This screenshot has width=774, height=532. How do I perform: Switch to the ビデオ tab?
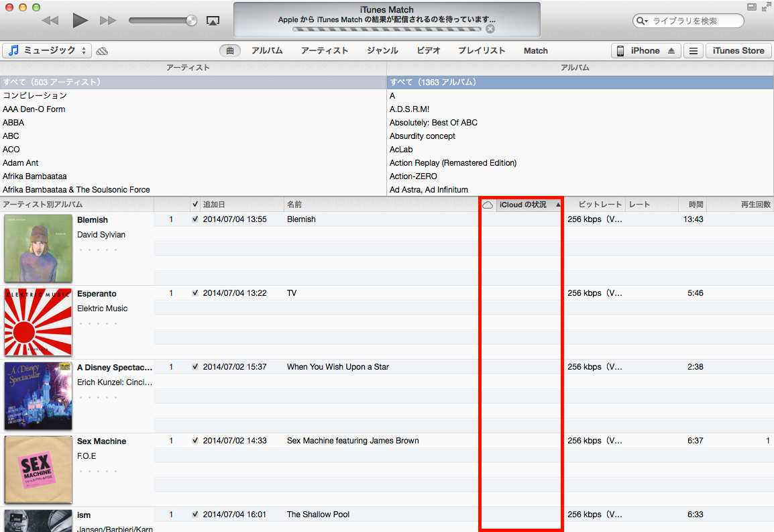[429, 50]
